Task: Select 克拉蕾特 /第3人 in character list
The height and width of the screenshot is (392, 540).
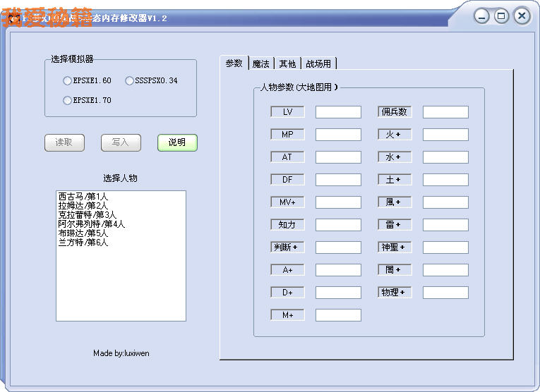Action: (88, 215)
